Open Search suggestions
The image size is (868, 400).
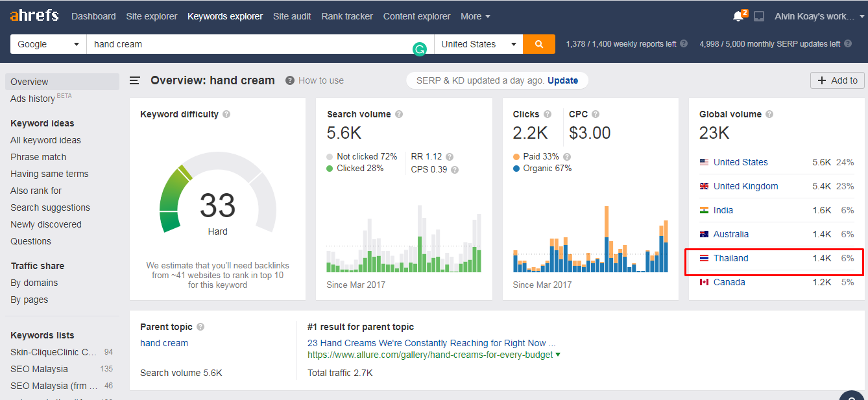click(50, 207)
